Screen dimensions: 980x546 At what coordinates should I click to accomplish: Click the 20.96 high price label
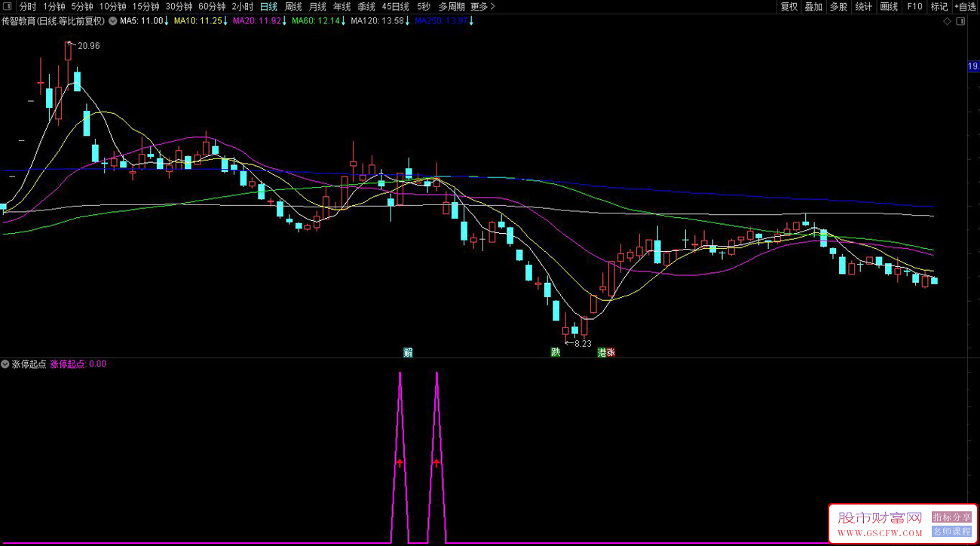point(88,46)
